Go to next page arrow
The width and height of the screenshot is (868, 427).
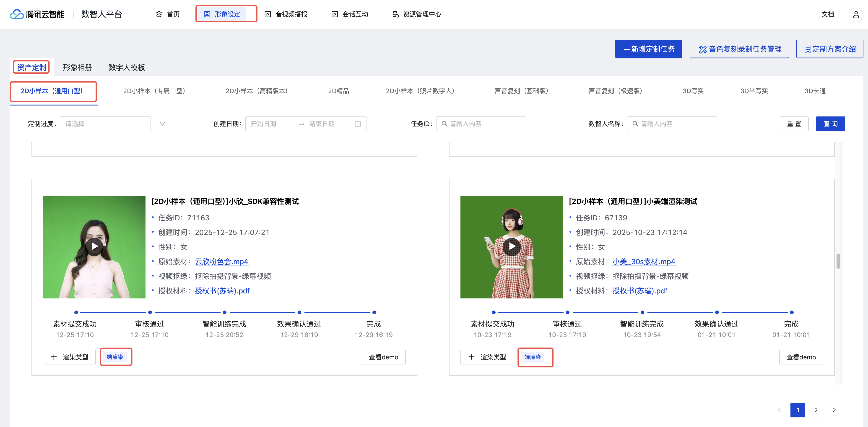pyautogui.click(x=834, y=410)
